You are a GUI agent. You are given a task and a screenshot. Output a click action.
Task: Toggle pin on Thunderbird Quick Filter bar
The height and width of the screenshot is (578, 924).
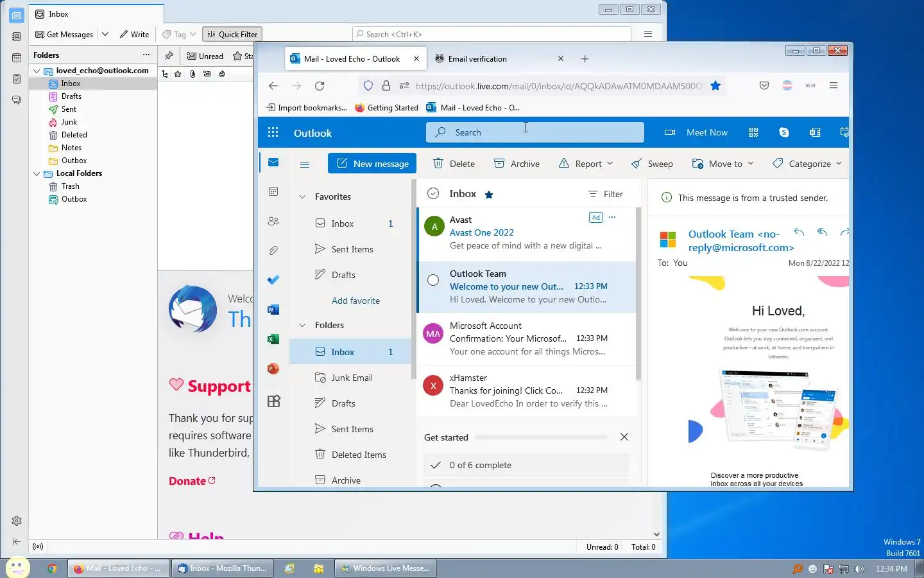coord(169,56)
